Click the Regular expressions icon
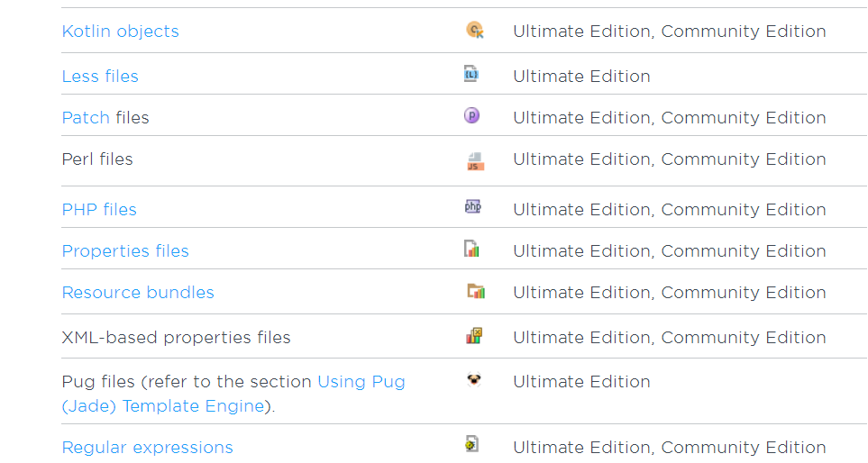This screenshot has height=463, width=868. point(471,444)
